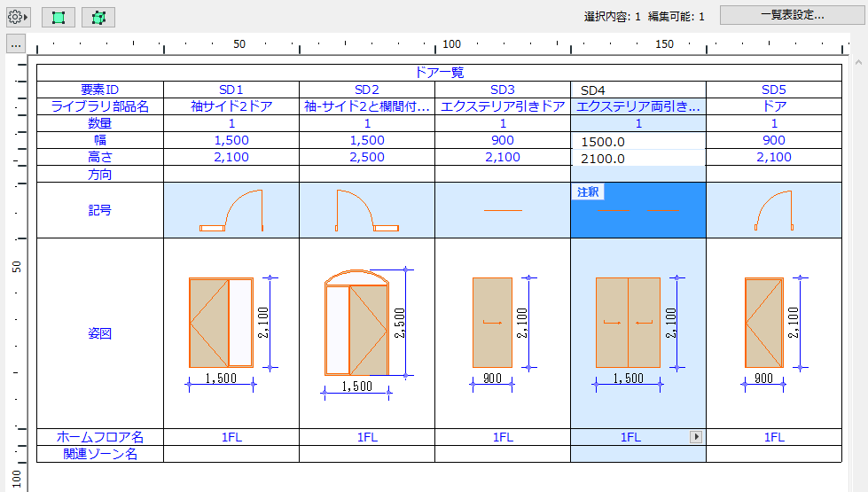Select the 方向 row header
The width and height of the screenshot is (868, 492).
click(x=99, y=175)
